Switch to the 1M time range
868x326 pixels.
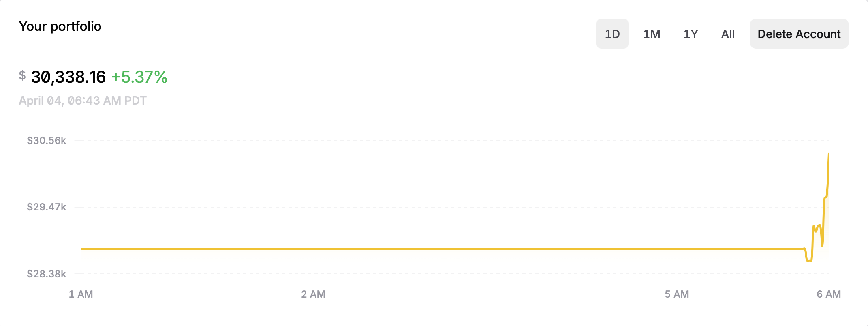[x=652, y=34]
